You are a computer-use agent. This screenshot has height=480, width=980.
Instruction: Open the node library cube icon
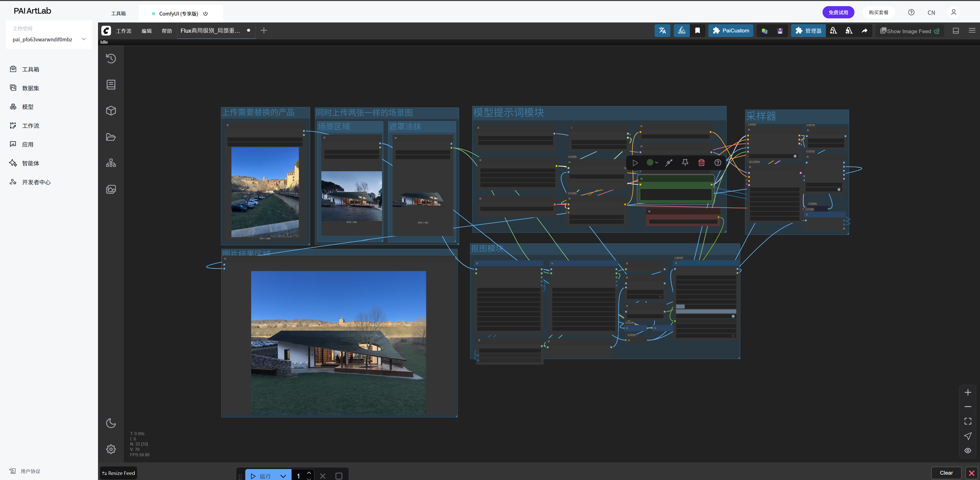click(x=111, y=110)
